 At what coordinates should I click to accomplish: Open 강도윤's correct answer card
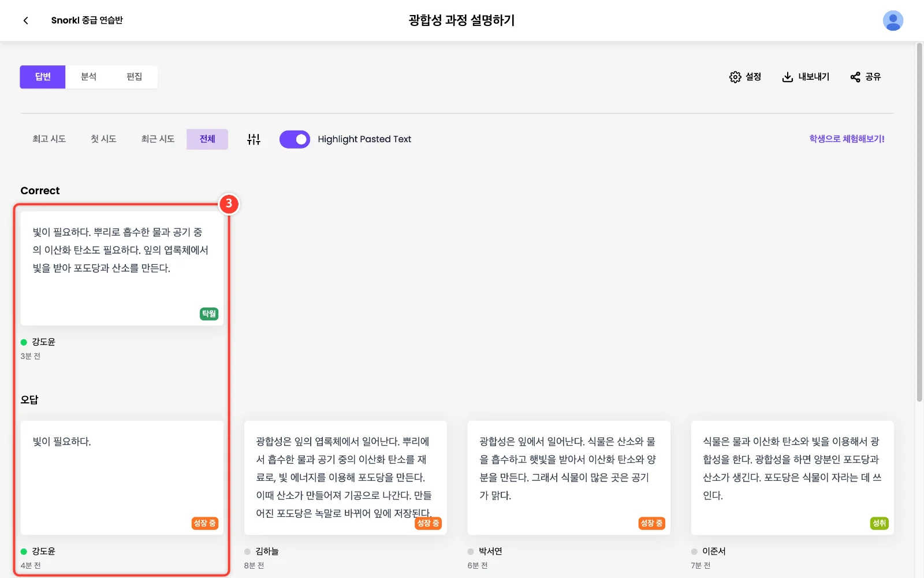click(122, 268)
